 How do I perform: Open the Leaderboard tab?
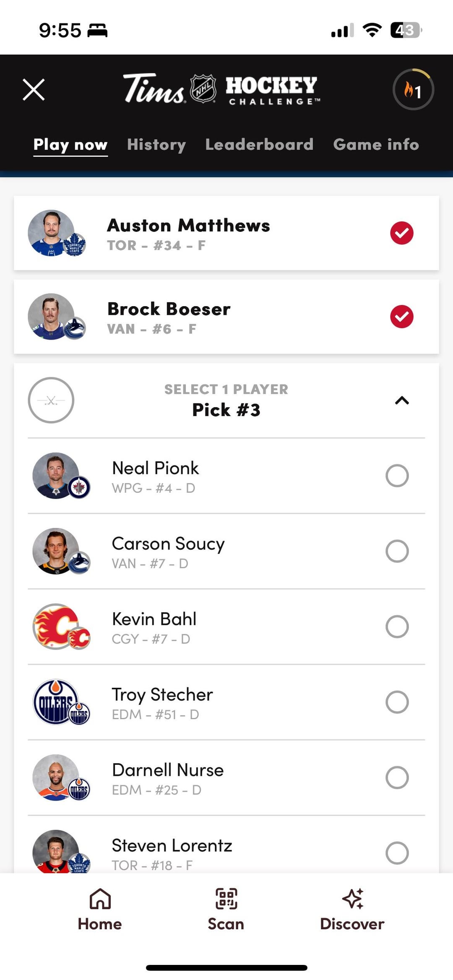click(259, 145)
